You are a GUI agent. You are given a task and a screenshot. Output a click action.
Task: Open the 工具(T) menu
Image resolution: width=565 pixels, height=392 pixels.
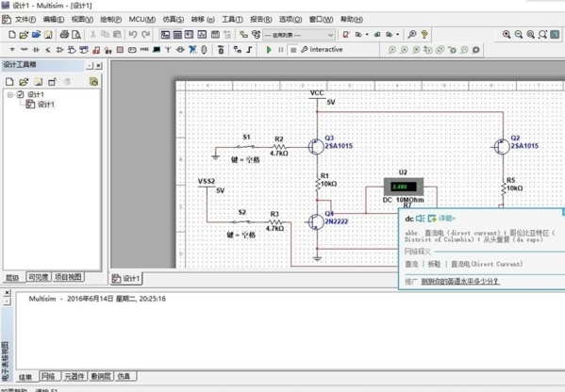click(232, 19)
